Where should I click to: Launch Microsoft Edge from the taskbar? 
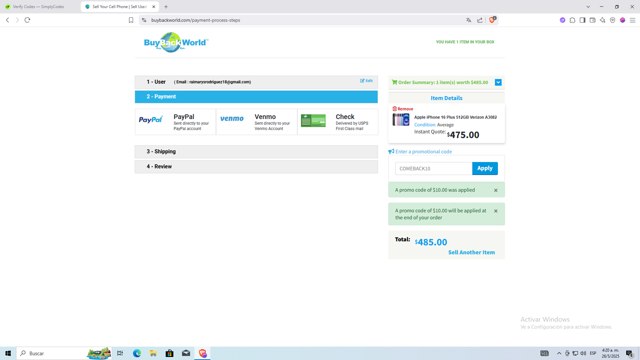137,353
